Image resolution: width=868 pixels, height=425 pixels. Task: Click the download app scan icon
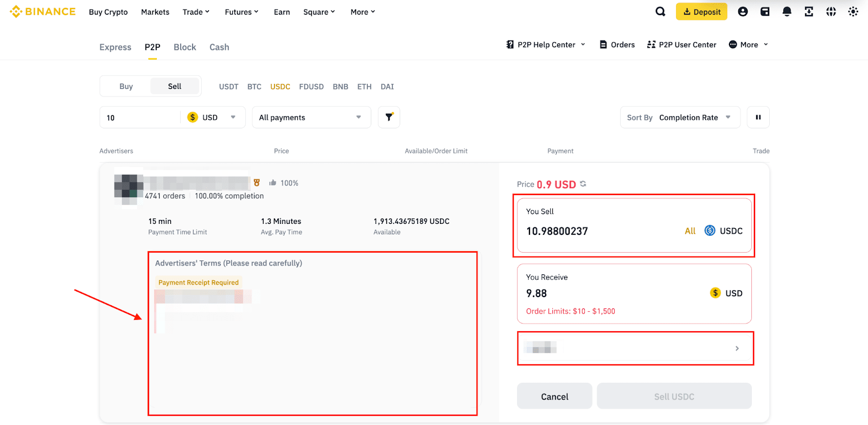(809, 11)
